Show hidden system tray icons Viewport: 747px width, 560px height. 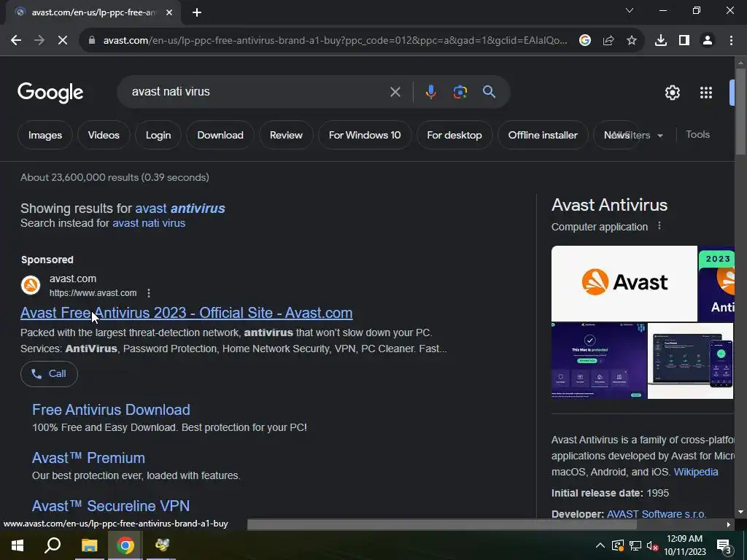(x=600, y=545)
